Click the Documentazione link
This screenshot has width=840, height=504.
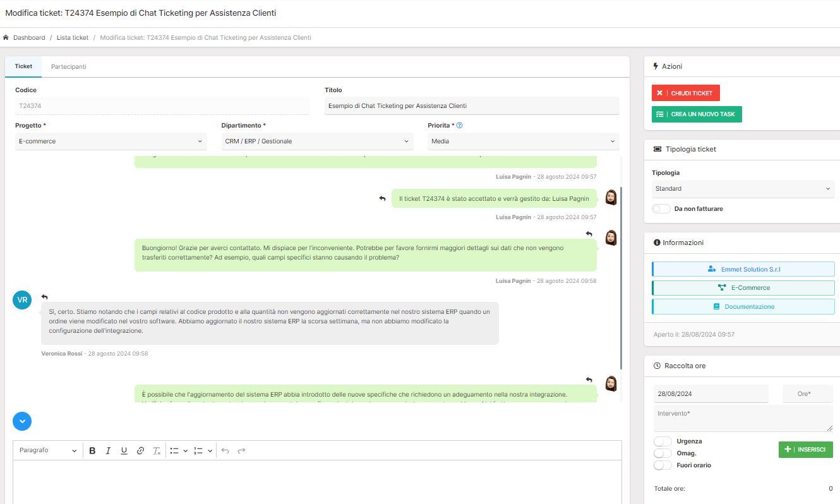pyautogui.click(x=743, y=306)
